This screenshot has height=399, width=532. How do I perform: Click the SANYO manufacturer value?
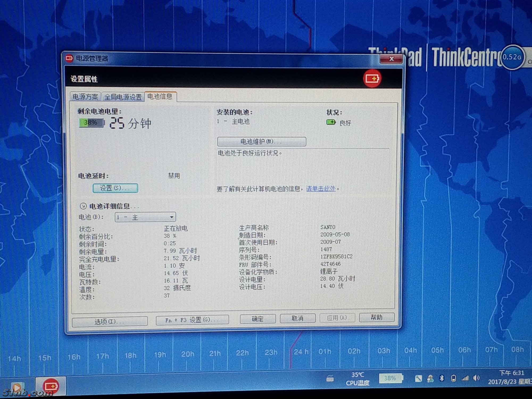[x=328, y=227]
